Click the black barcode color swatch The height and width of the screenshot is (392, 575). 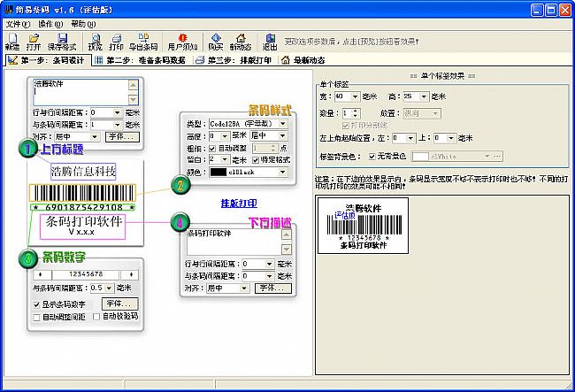pos(218,172)
